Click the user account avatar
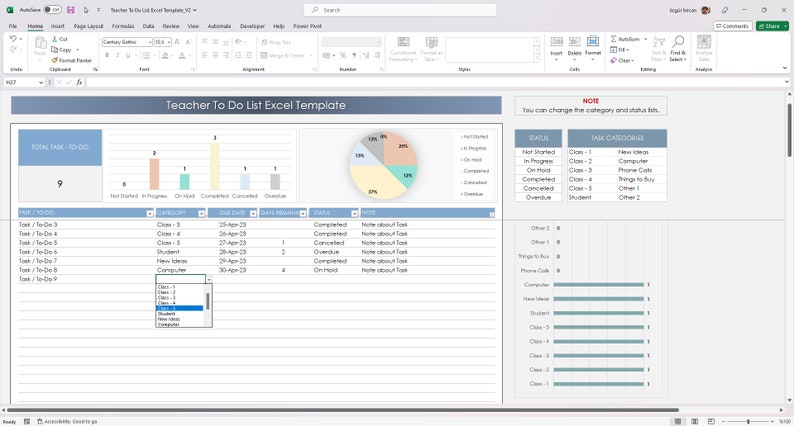Image resolution: width=794 pixels, height=426 pixels. (x=706, y=10)
